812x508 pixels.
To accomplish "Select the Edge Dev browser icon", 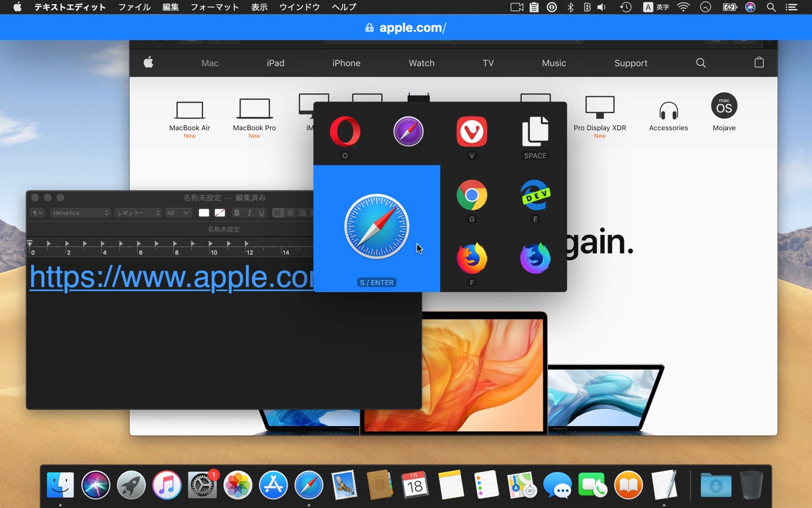I will [x=535, y=195].
